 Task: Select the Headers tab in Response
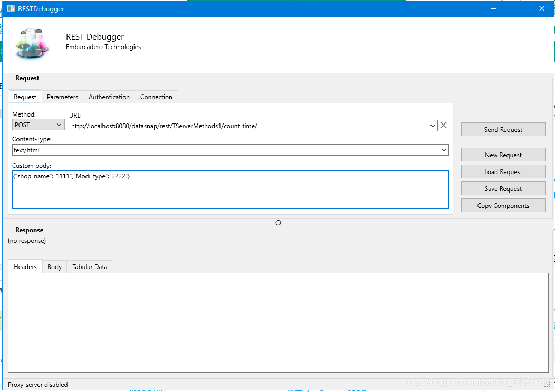25,266
